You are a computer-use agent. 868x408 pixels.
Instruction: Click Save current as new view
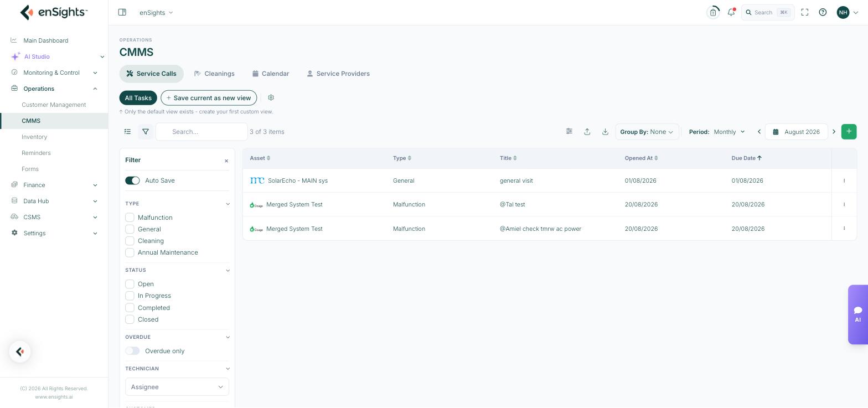click(209, 98)
